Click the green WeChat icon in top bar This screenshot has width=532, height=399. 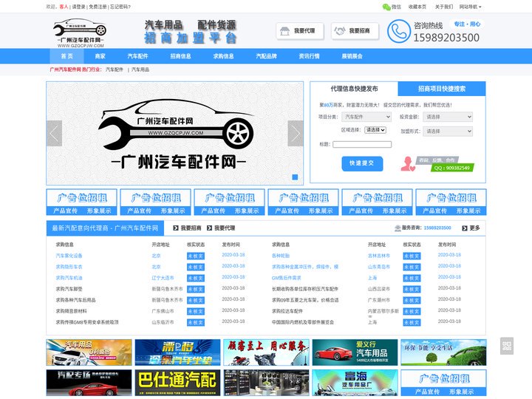click(386, 7)
